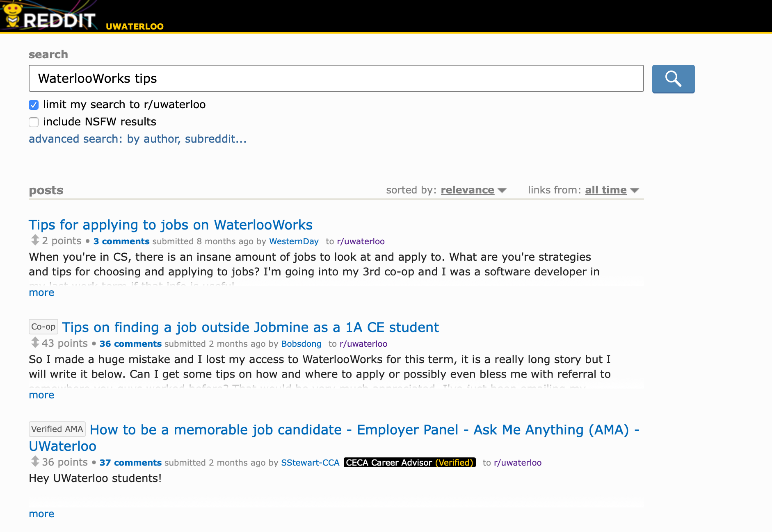Open user profile SStewart-CCA
The image size is (772, 532).
click(x=310, y=463)
